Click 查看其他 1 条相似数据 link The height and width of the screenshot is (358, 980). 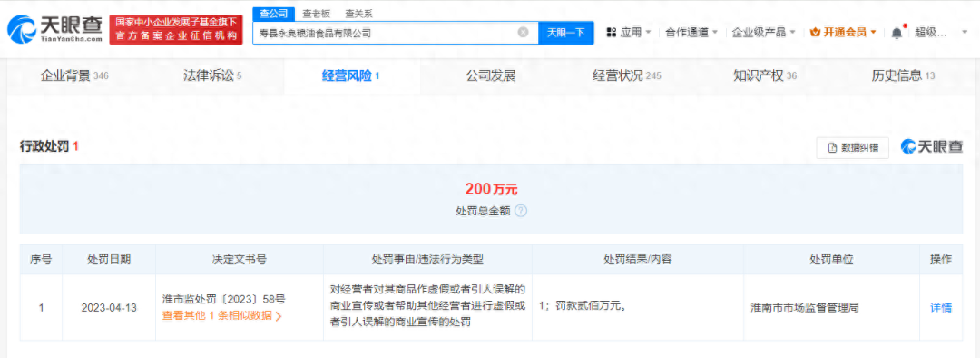coord(222,316)
